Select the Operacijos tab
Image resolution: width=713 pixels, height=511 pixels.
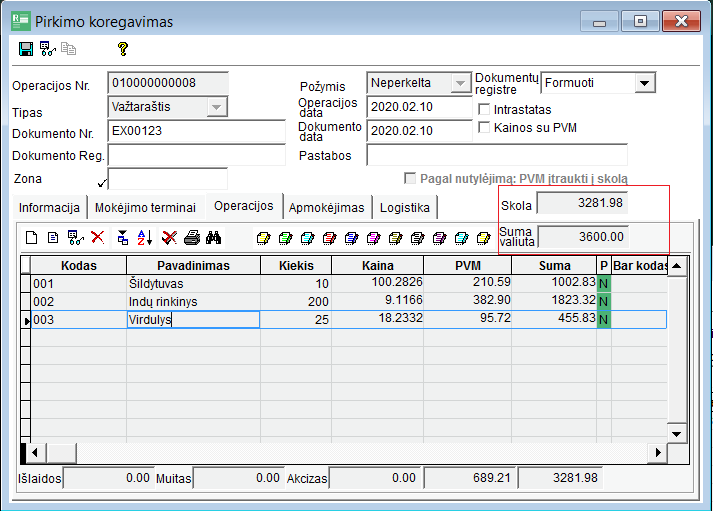point(244,206)
